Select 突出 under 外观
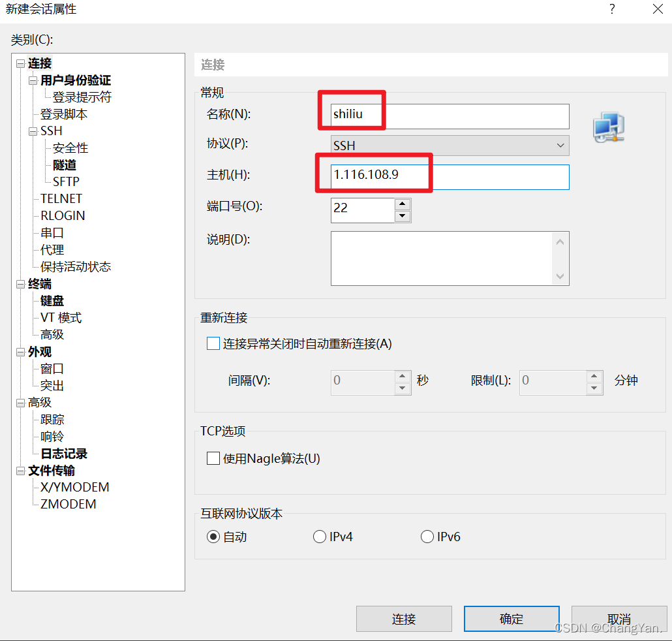 [52, 386]
